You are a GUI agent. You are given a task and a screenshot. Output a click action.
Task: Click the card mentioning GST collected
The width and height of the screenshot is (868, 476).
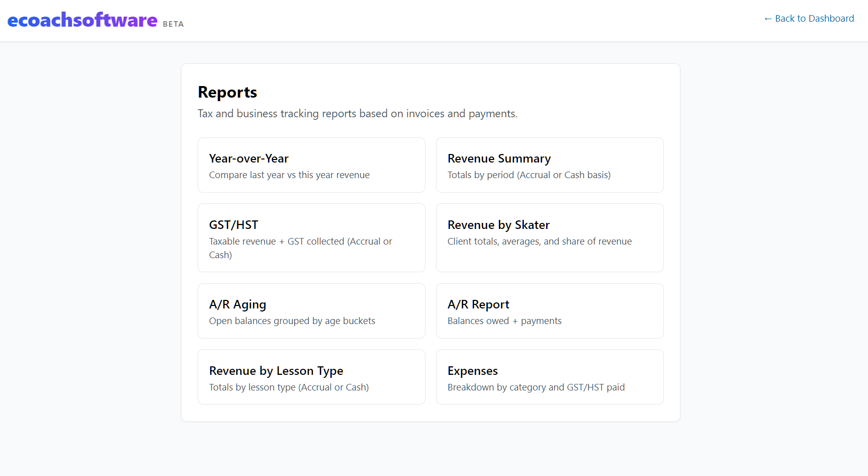point(311,237)
